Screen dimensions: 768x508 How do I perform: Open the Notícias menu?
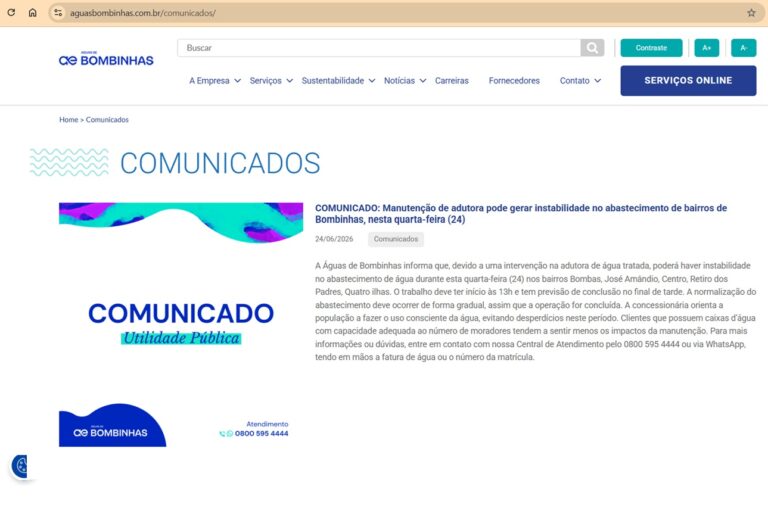coord(399,81)
